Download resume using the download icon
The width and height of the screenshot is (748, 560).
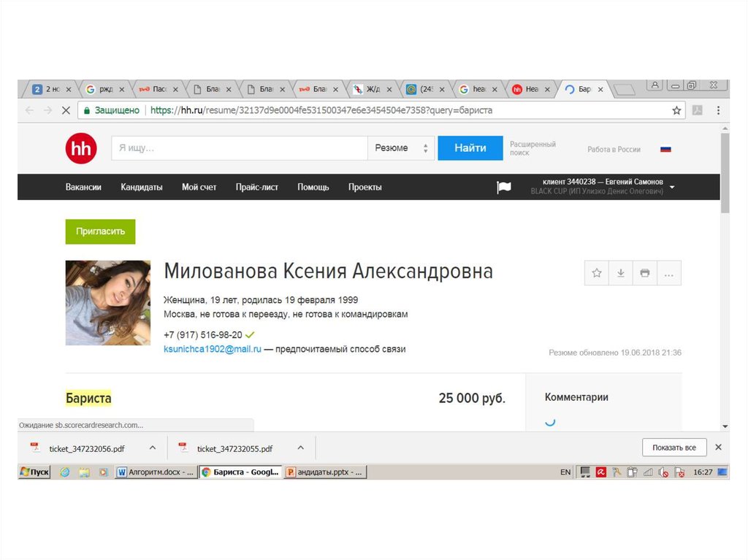pos(620,273)
